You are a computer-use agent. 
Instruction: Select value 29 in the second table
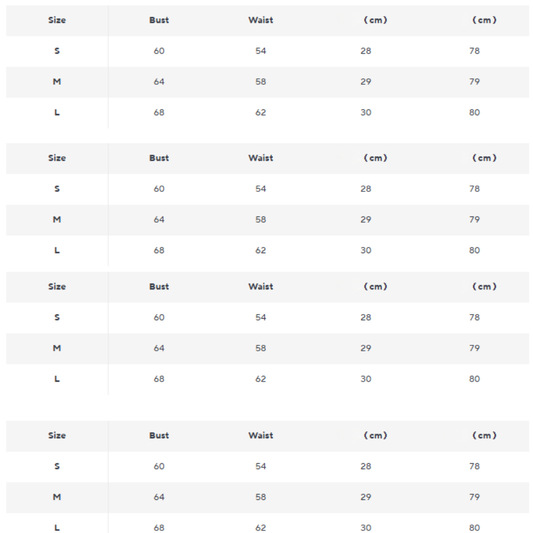click(x=366, y=220)
